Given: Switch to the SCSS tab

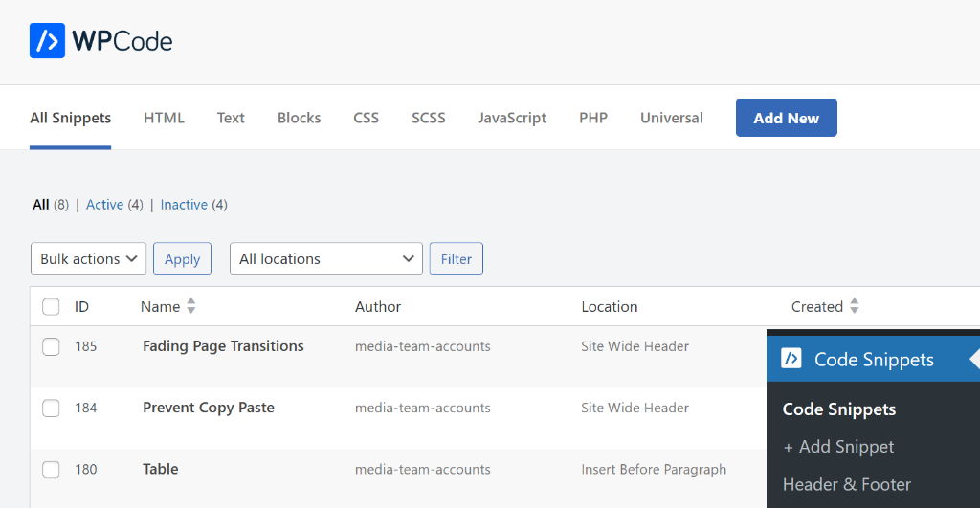Looking at the screenshot, I should point(428,118).
